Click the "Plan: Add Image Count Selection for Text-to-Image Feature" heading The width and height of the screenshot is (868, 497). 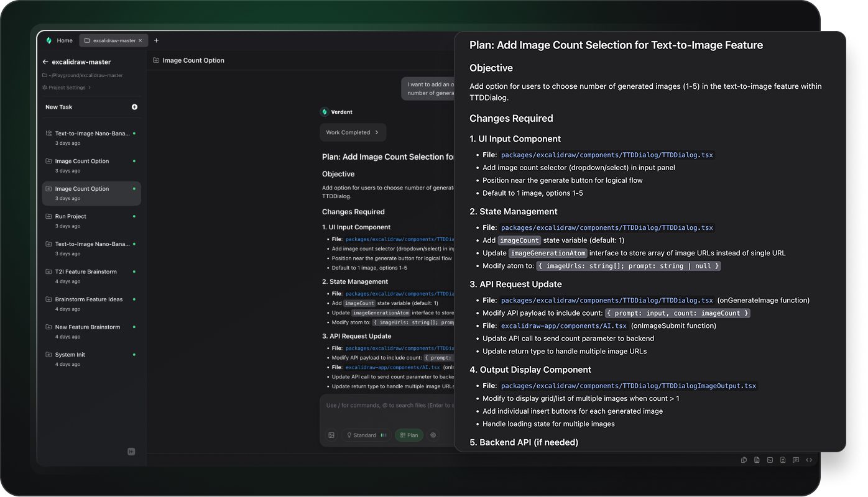[x=616, y=45]
